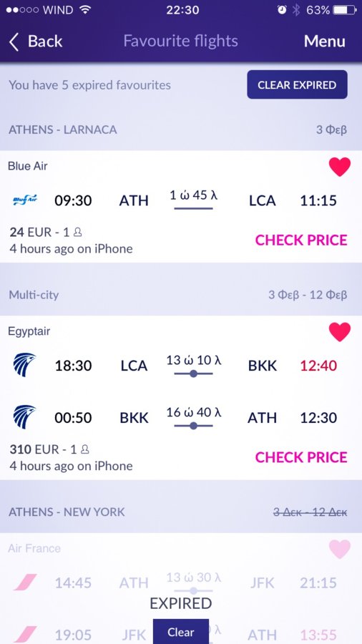The image size is (362, 644).
Task: Unfavourite the Egyptair multi-city heart
Action: 339,332
